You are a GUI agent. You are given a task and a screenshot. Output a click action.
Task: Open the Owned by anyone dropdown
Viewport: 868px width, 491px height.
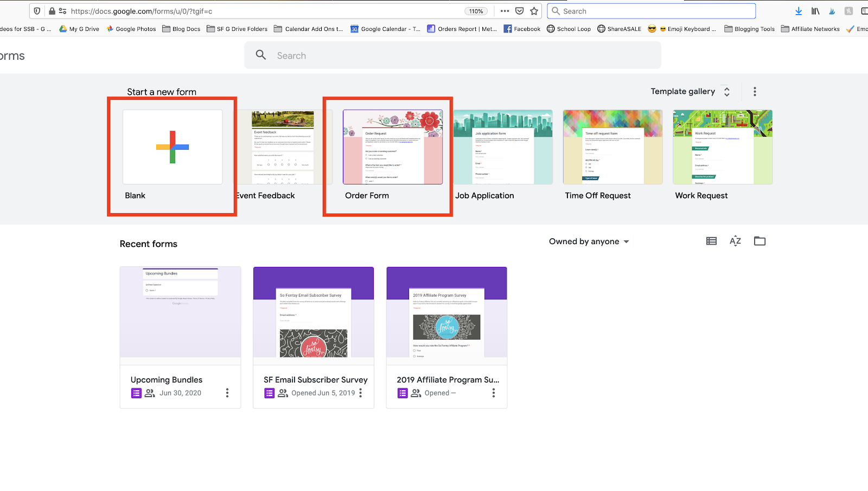(589, 241)
